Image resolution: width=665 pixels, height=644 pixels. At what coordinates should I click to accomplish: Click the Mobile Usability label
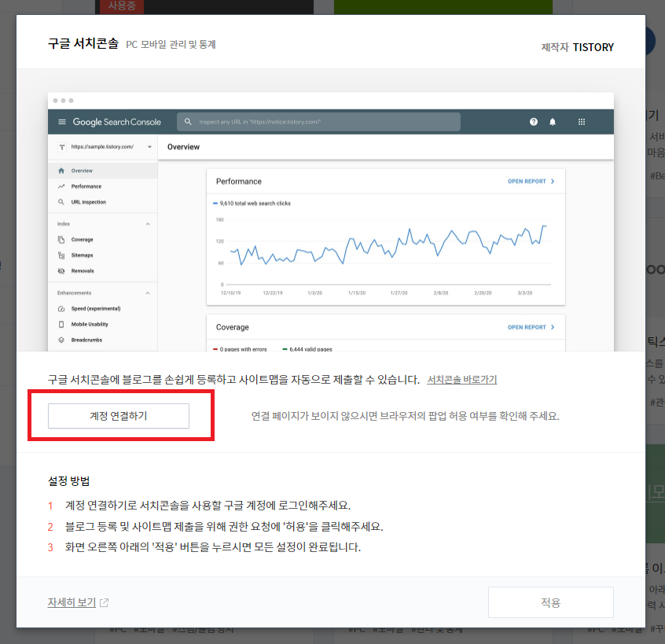coord(90,325)
